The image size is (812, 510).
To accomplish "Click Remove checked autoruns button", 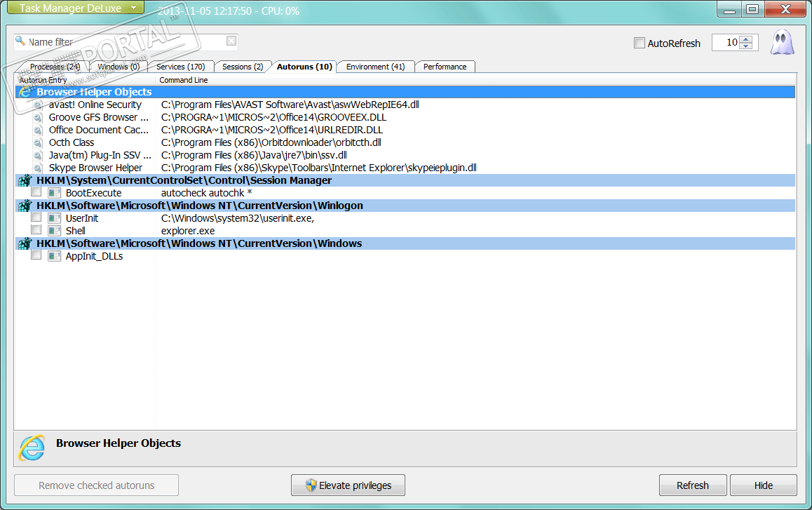I will [x=96, y=485].
